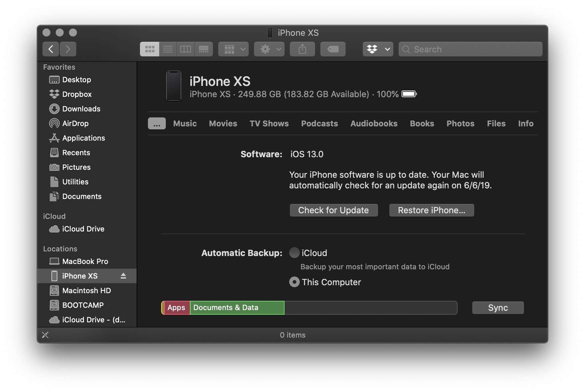The width and height of the screenshot is (585, 392).
Task: Select the truncated iCloud Drive - (d... location
Action: point(87,320)
